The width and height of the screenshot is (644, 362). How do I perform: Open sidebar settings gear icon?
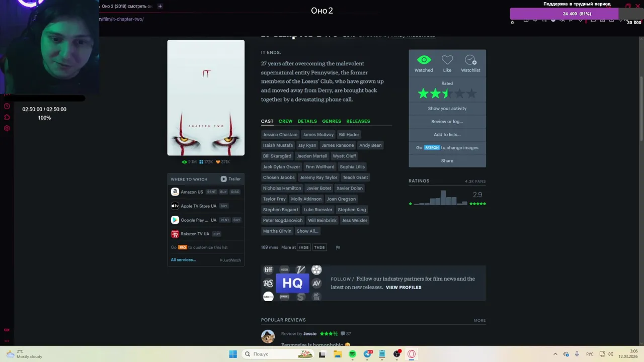coord(7,128)
